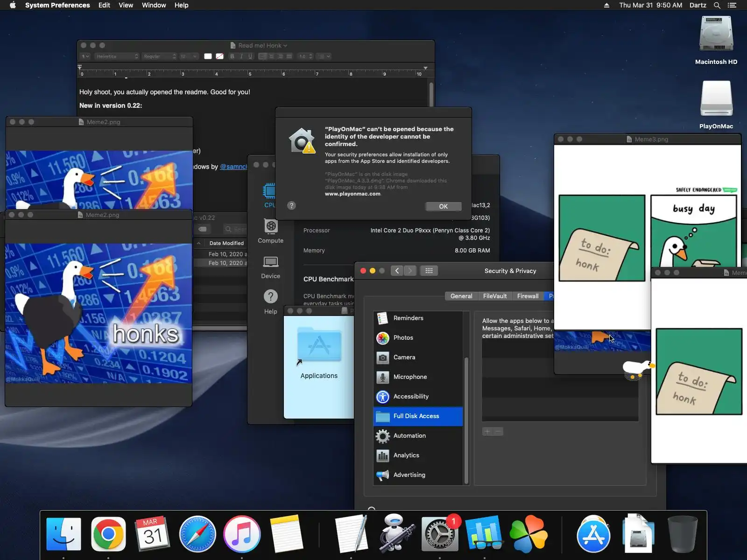Image resolution: width=747 pixels, height=560 pixels.
Task: Open the Edit menu
Action: click(104, 5)
